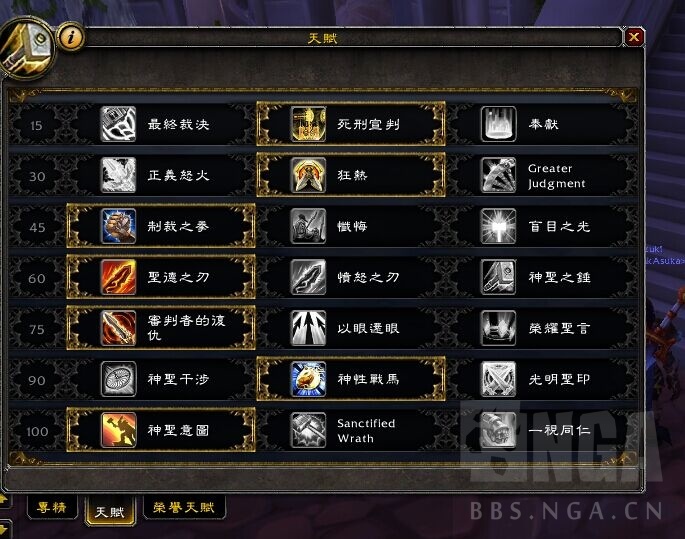Click the paladin hammer class portrait
The height and width of the screenshot is (539, 685).
pos(27,47)
